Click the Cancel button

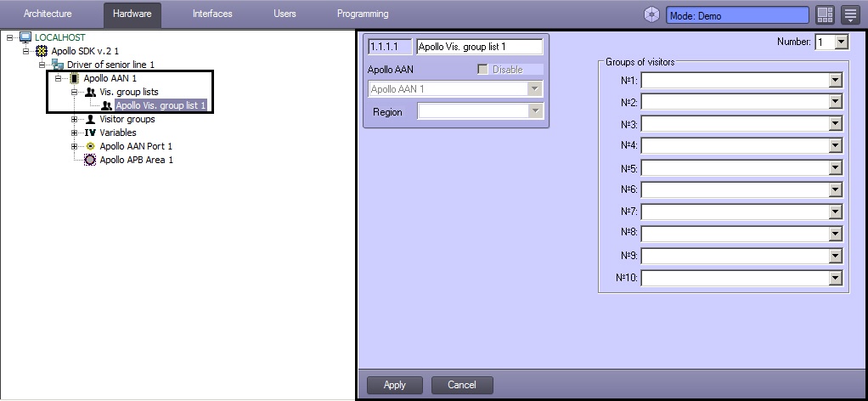(462, 385)
